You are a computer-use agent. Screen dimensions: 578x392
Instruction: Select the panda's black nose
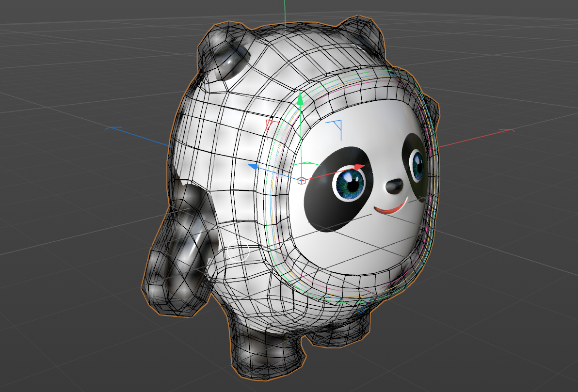click(x=394, y=187)
